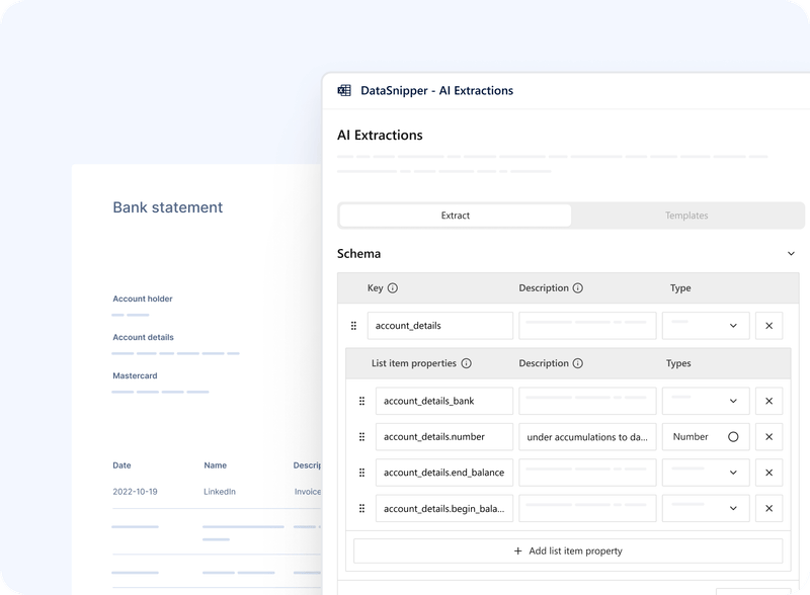Open type dropdown for account_details key
810x595 pixels.
click(705, 326)
